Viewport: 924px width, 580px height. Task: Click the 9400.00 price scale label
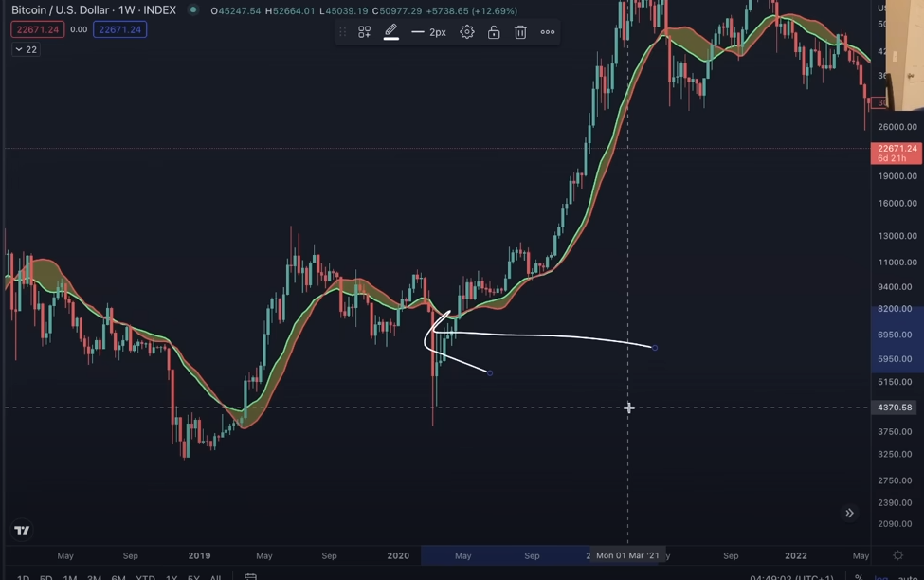tap(895, 286)
